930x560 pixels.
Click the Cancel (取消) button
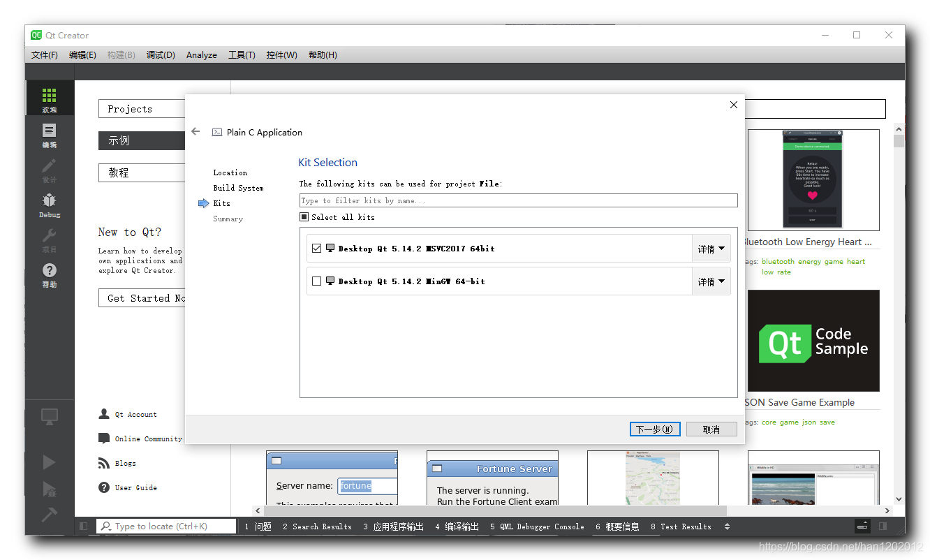click(711, 429)
